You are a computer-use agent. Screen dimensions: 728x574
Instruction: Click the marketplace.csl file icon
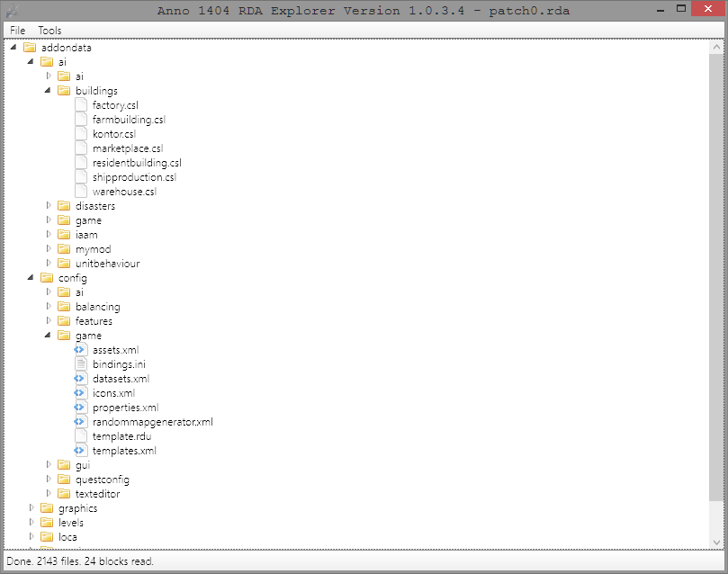pos(81,148)
